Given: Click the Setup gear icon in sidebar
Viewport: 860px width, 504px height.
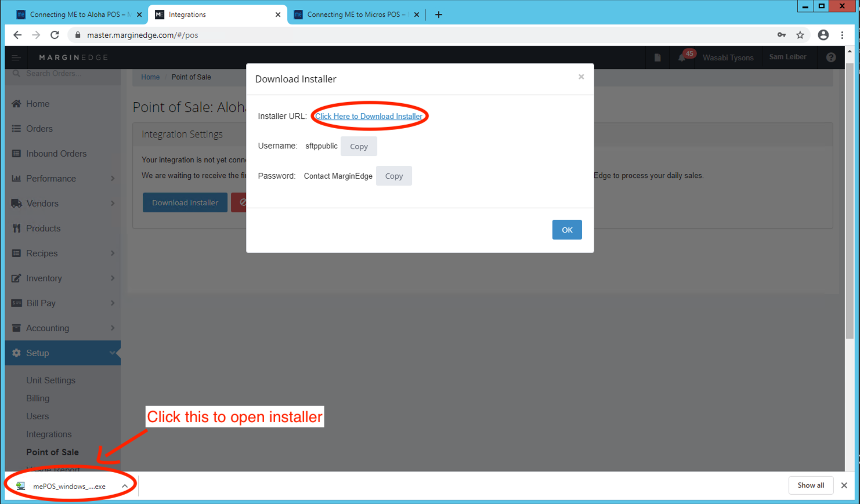Looking at the screenshot, I should pyautogui.click(x=16, y=353).
